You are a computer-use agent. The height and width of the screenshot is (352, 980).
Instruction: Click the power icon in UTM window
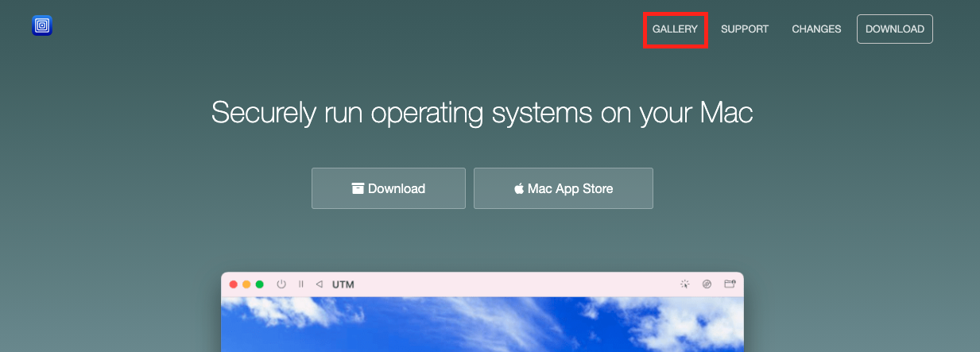click(281, 284)
